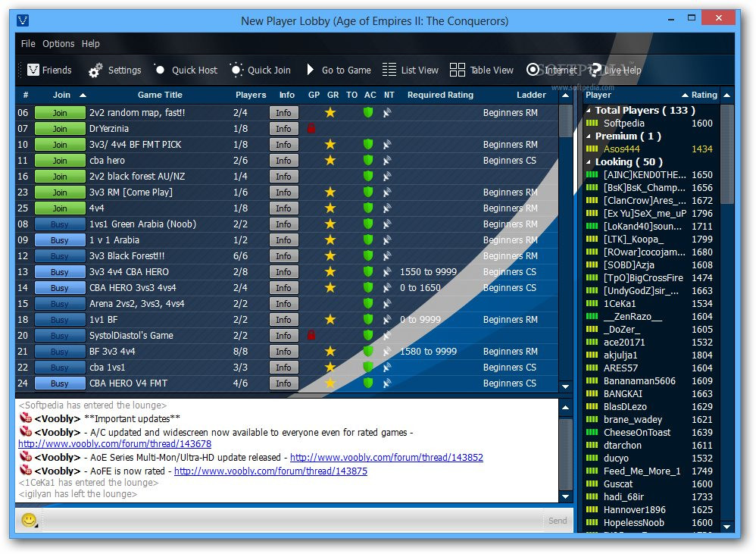The image size is (756, 554).
Task: Open the Options menu
Action: [x=58, y=43]
